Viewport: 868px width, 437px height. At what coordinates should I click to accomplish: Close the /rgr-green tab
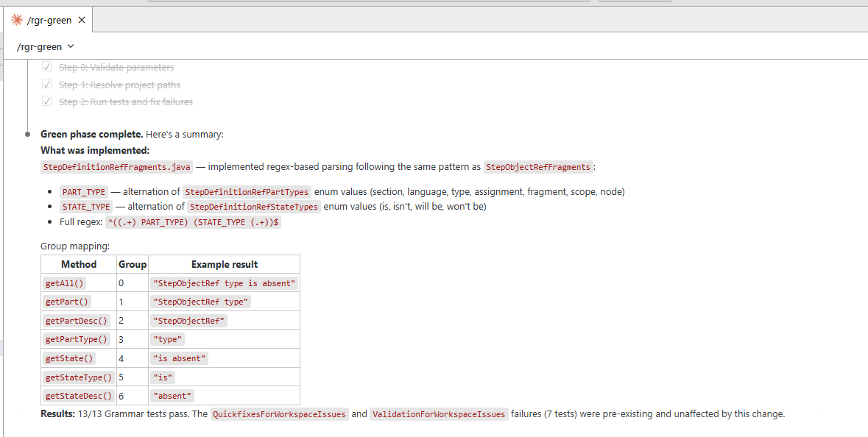click(x=82, y=20)
